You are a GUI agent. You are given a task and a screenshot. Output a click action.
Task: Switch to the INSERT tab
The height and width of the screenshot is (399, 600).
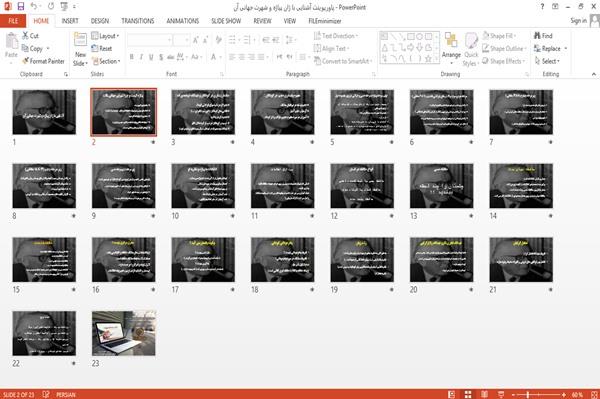click(x=70, y=21)
